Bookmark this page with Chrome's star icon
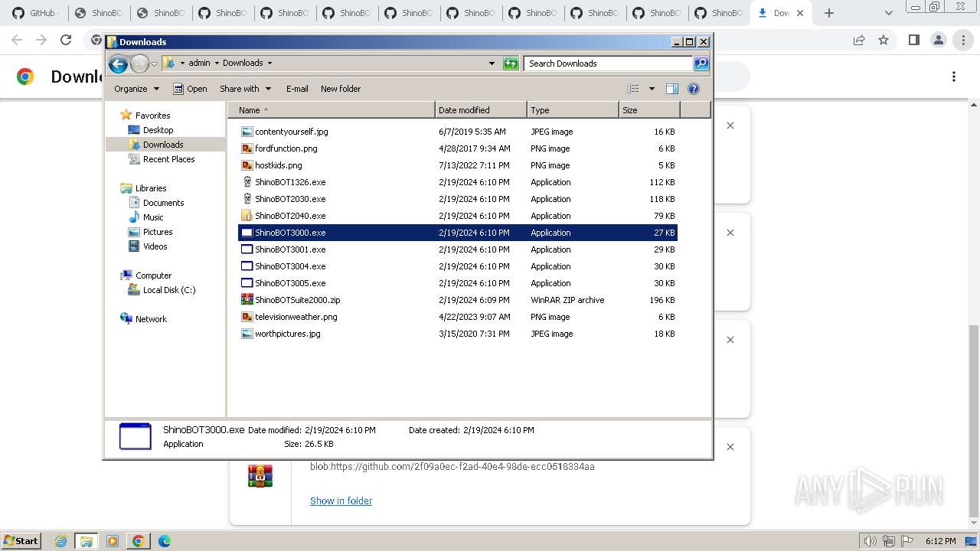 (x=884, y=40)
